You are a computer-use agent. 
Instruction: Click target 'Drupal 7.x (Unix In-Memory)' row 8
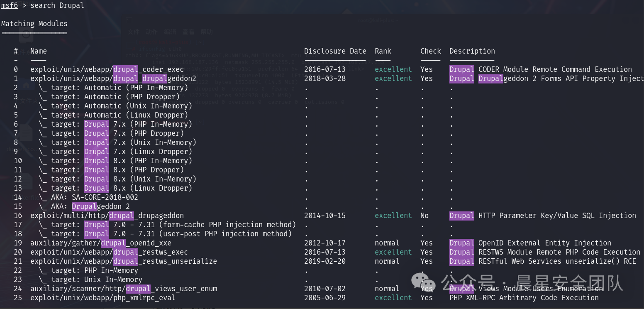(117, 142)
